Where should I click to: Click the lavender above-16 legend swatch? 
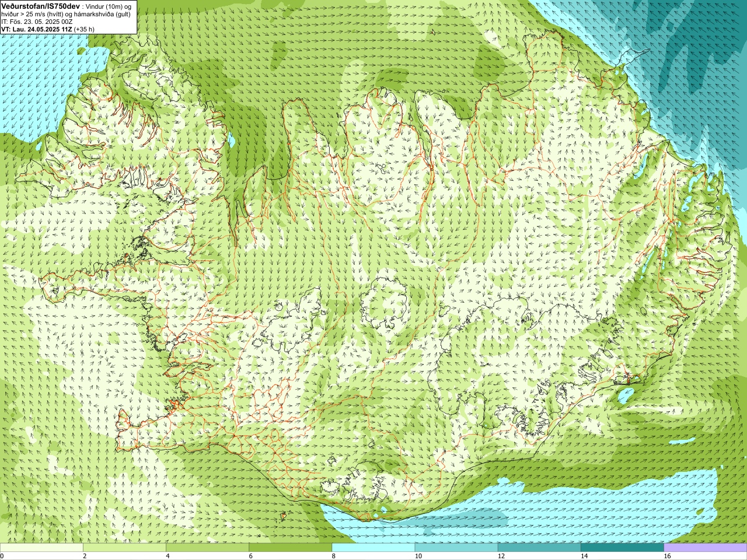click(x=706, y=548)
